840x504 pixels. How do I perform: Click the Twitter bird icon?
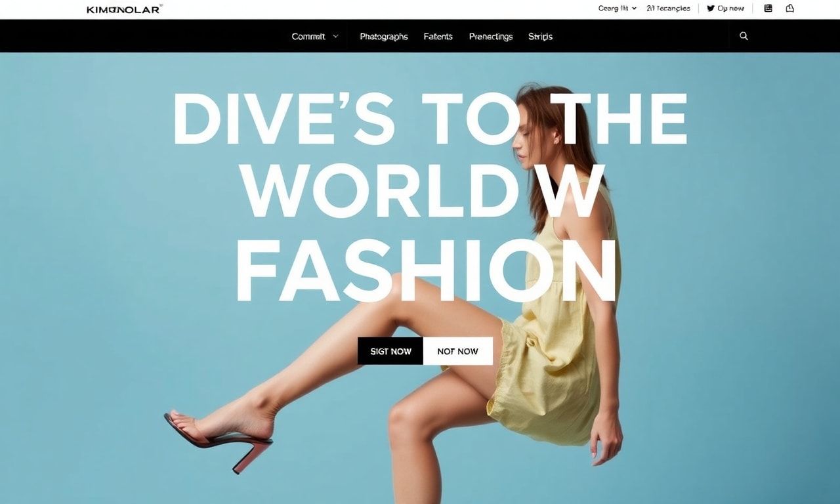pyautogui.click(x=711, y=9)
